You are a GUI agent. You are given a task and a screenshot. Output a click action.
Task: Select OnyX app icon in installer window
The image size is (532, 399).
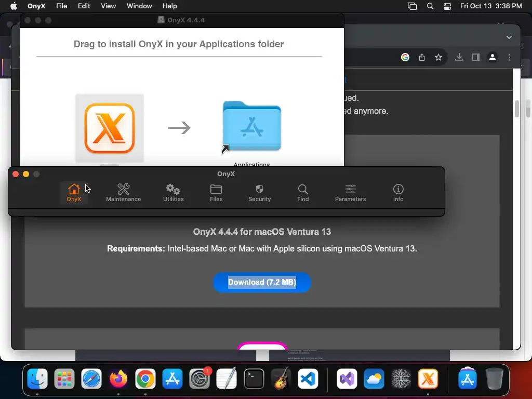[x=110, y=128]
